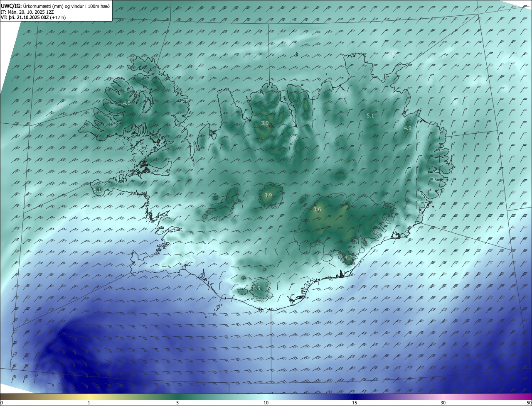Click the "0" tick label on the colour scale
532x406 pixels.
click(x=2, y=403)
